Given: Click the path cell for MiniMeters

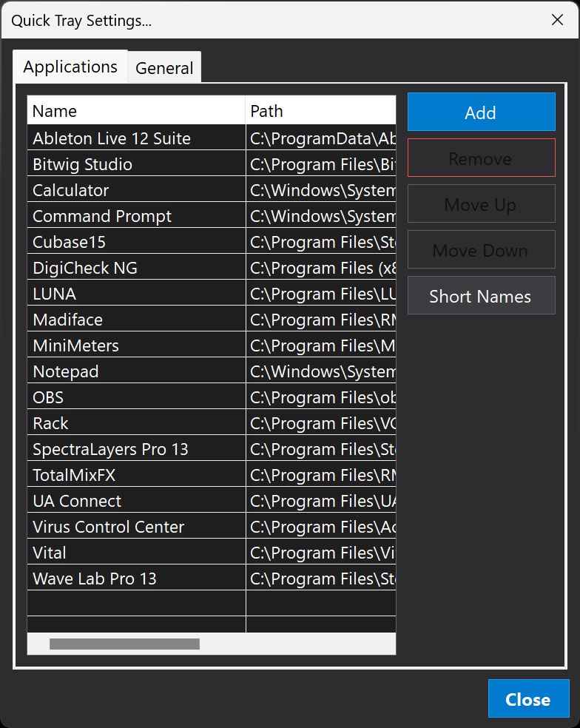Looking at the screenshot, I should pos(321,346).
